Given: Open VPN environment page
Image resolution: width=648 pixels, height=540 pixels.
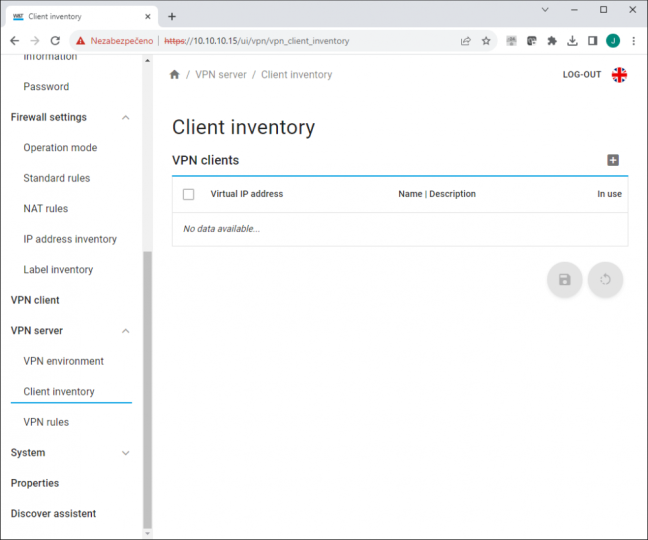Looking at the screenshot, I should (63, 361).
